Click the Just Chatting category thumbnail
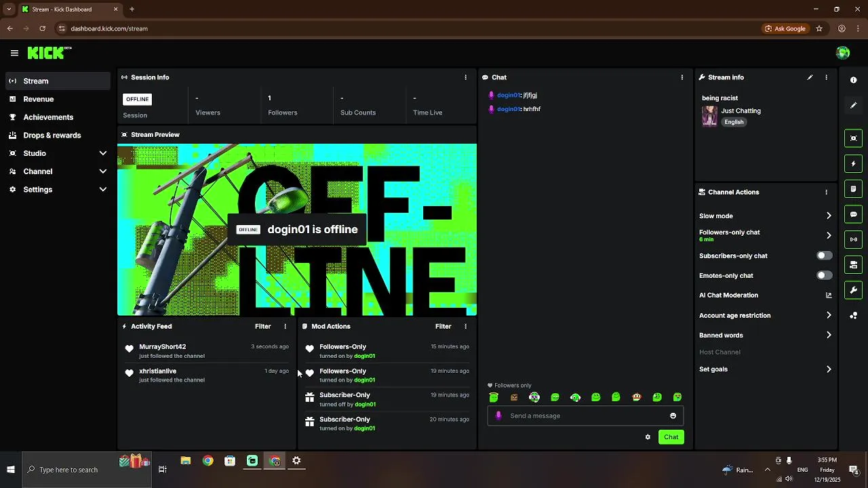This screenshot has width=868, height=488. coord(709,116)
